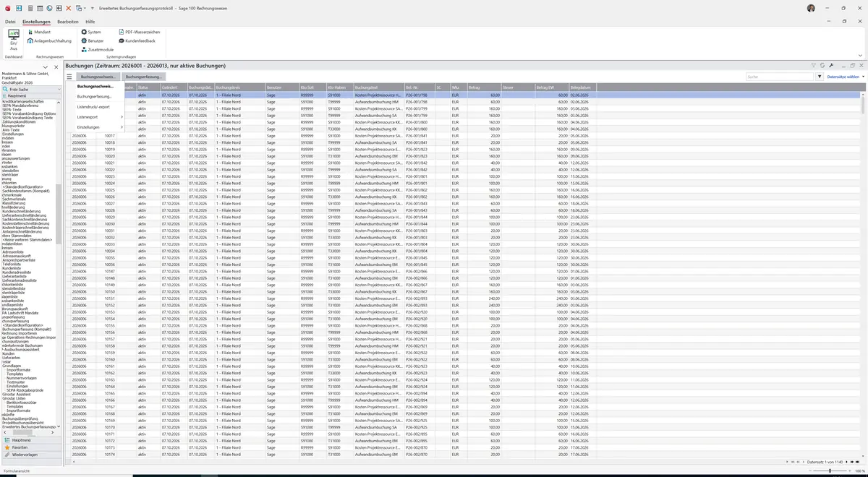868x477 pixels.
Task: Open Anlagenbuchhaltung in the ribbon
Action: point(49,40)
